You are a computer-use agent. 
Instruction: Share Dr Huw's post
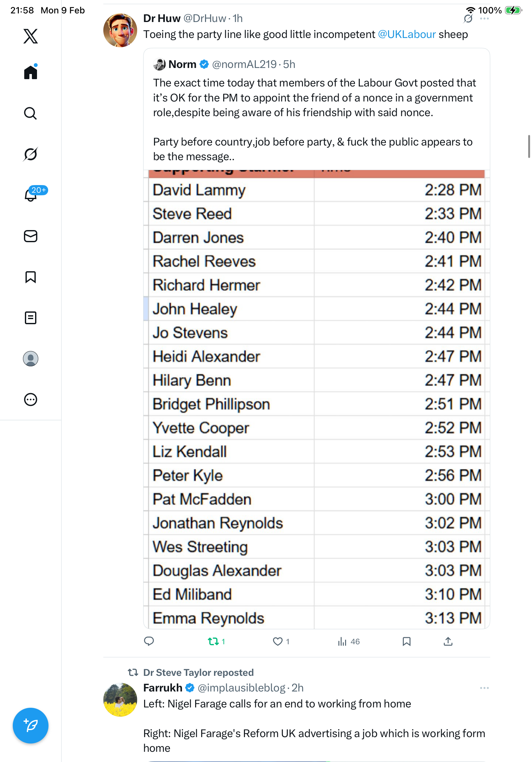click(x=448, y=641)
